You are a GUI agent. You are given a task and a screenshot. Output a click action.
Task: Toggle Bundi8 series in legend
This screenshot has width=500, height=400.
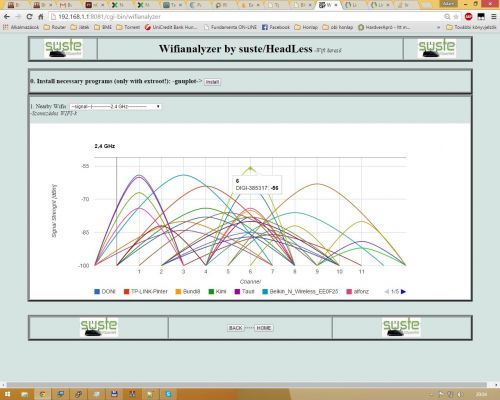(x=188, y=292)
